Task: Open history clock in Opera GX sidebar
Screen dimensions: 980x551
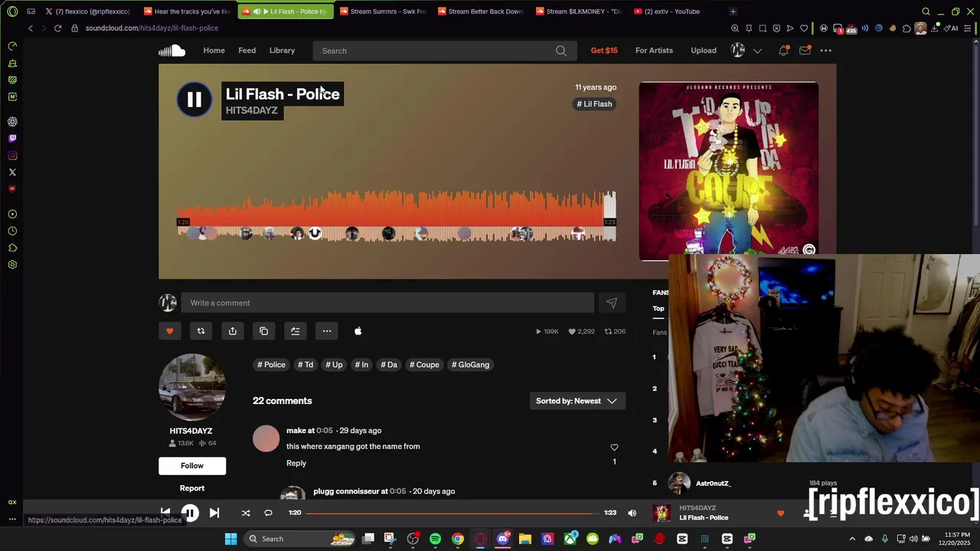Action: coord(12,231)
